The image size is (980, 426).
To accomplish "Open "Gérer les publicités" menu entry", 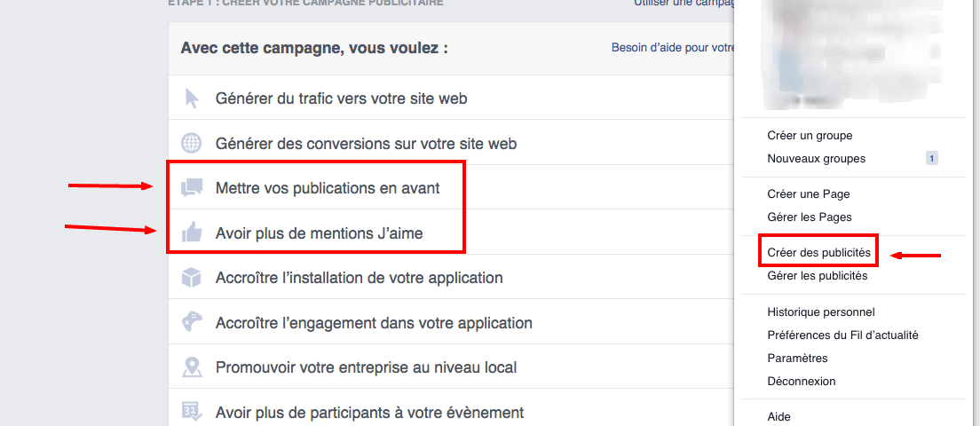I will [x=818, y=276].
